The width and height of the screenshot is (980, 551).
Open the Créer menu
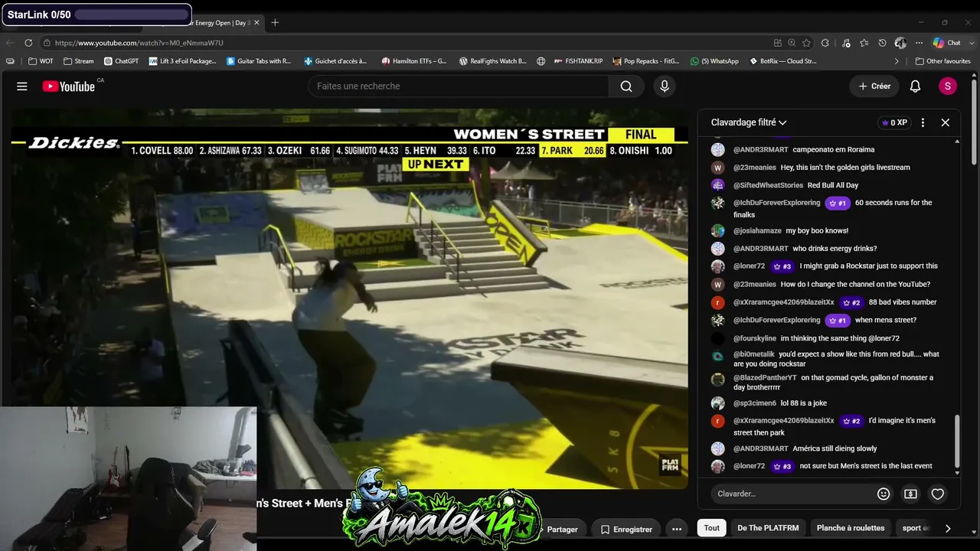[x=874, y=86]
